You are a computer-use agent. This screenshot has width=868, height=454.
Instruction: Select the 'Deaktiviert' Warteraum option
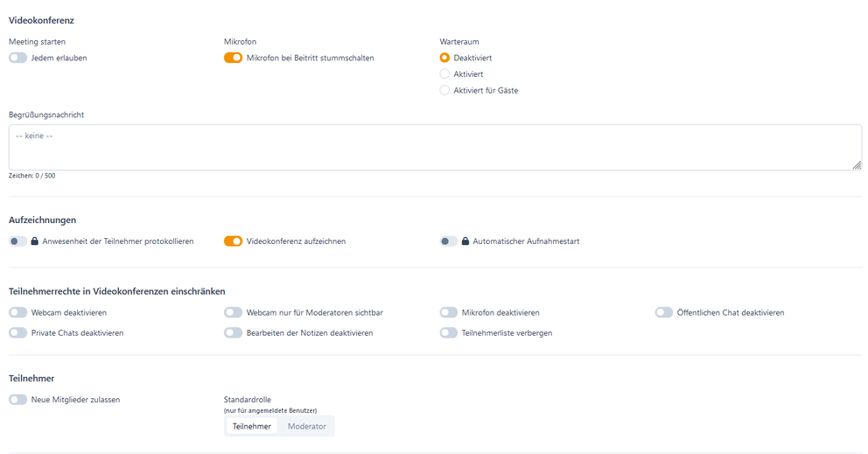click(444, 58)
